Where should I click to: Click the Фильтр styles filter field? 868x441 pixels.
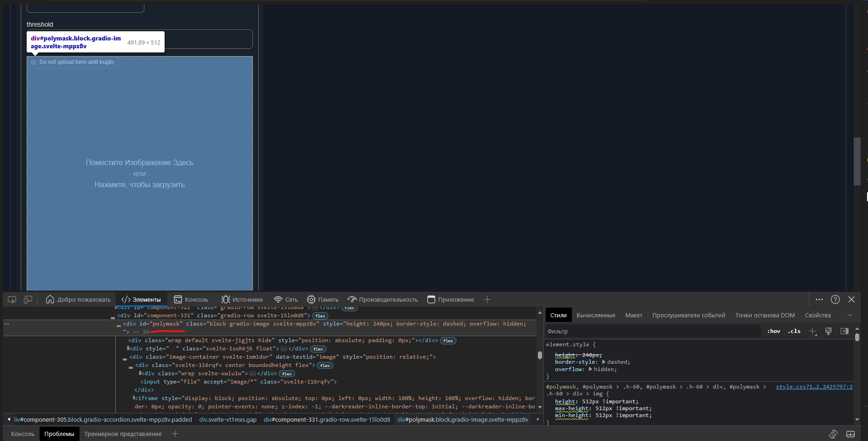click(x=598, y=331)
